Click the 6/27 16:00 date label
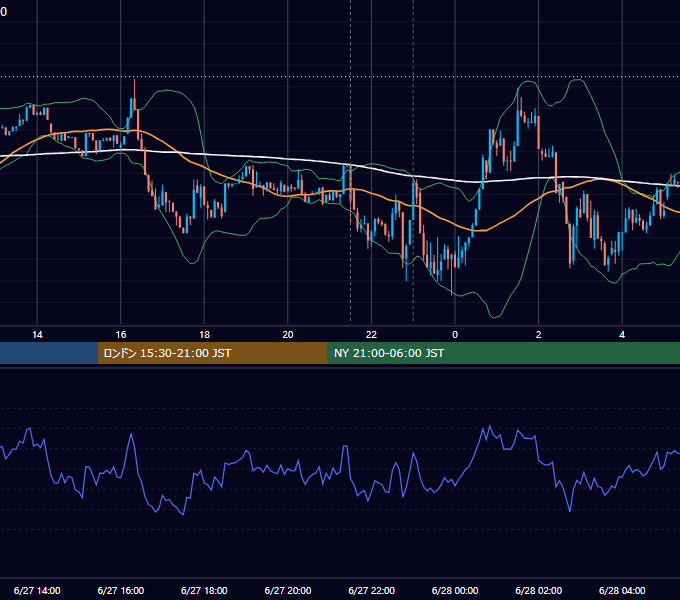680x600 pixels. click(121, 590)
